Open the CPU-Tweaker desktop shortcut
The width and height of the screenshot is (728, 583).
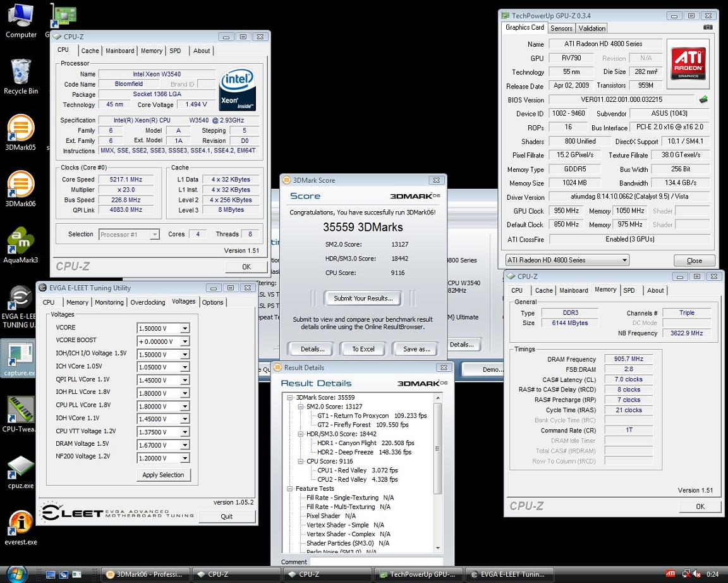pos(18,414)
